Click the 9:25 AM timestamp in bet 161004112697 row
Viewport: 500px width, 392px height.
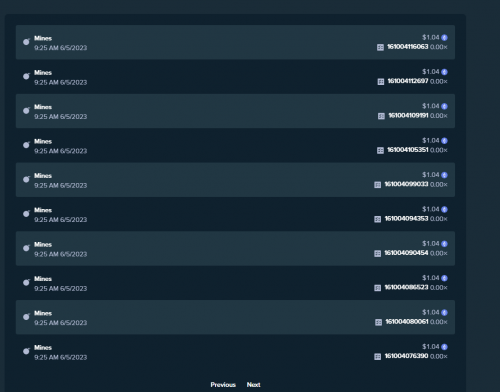coord(60,82)
